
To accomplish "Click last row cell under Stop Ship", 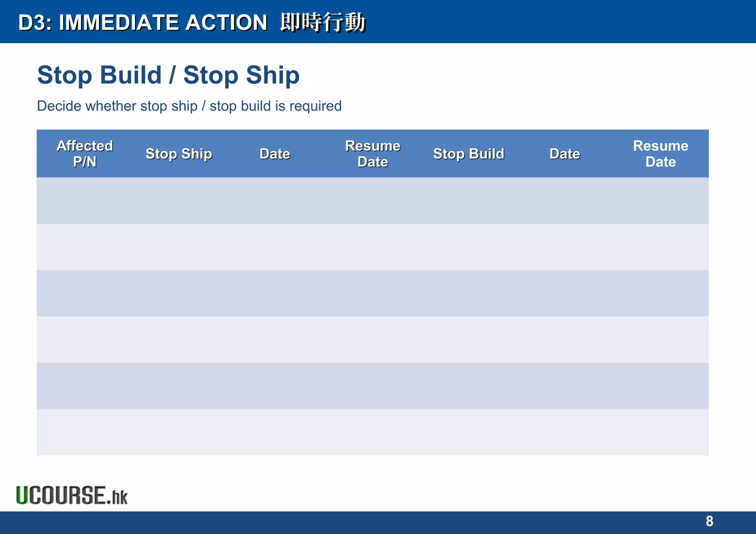I will point(181,432).
